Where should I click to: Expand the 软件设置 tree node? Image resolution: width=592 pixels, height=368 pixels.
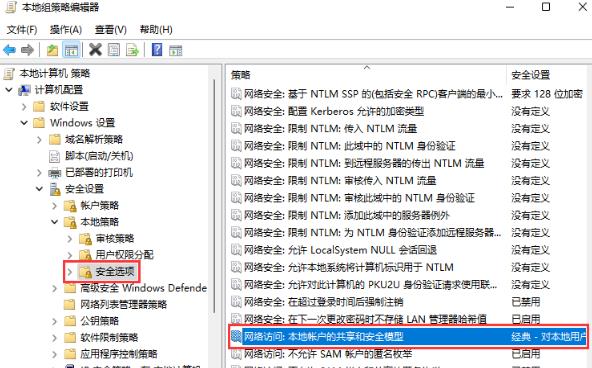click(x=24, y=107)
